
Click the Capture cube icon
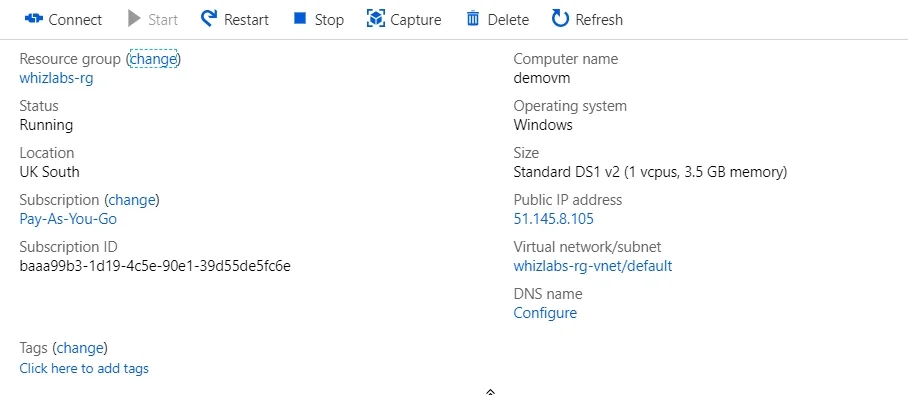pyautogui.click(x=376, y=19)
